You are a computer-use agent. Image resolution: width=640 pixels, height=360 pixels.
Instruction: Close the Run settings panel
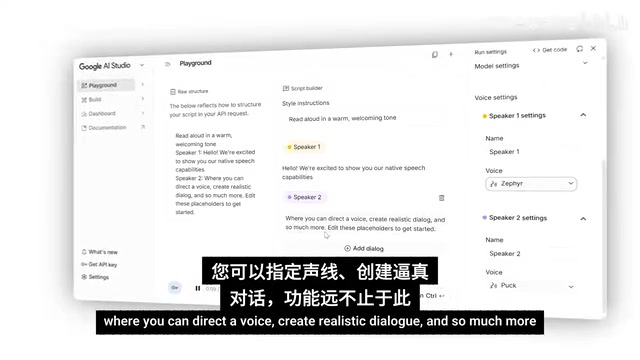pos(593,48)
